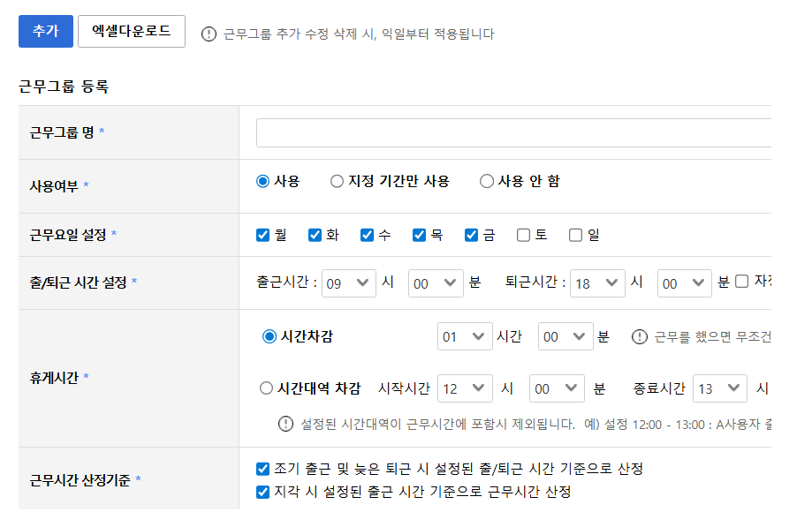Open 퇴근시간 hour dropdown showing 18

click(597, 282)
